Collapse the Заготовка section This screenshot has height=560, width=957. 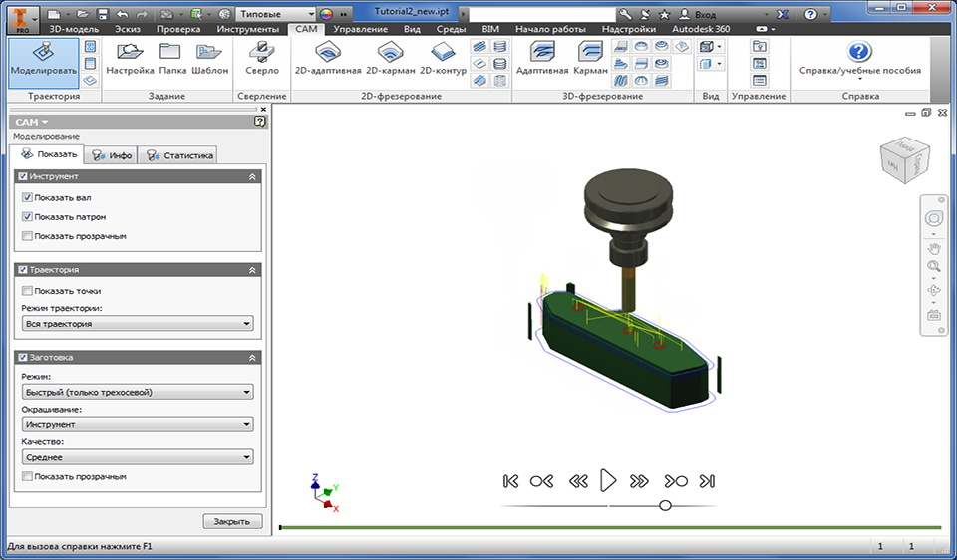252,357
